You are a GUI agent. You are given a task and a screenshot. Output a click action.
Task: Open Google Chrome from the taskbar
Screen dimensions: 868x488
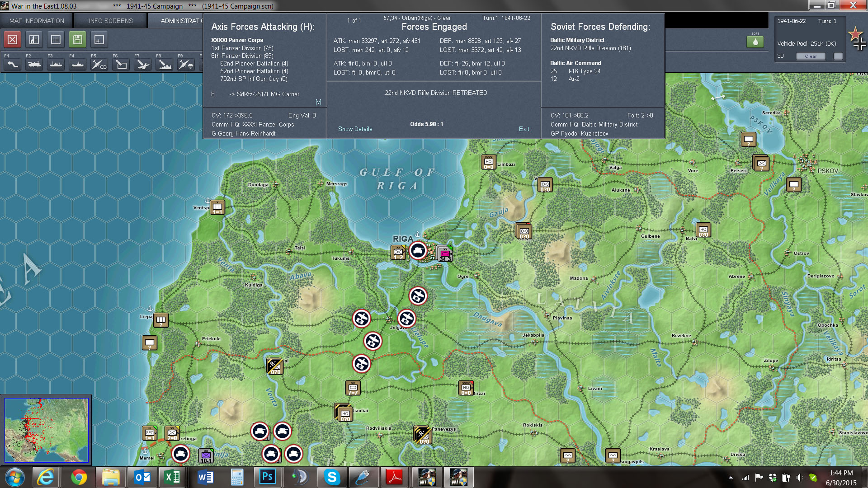[79, 477]
